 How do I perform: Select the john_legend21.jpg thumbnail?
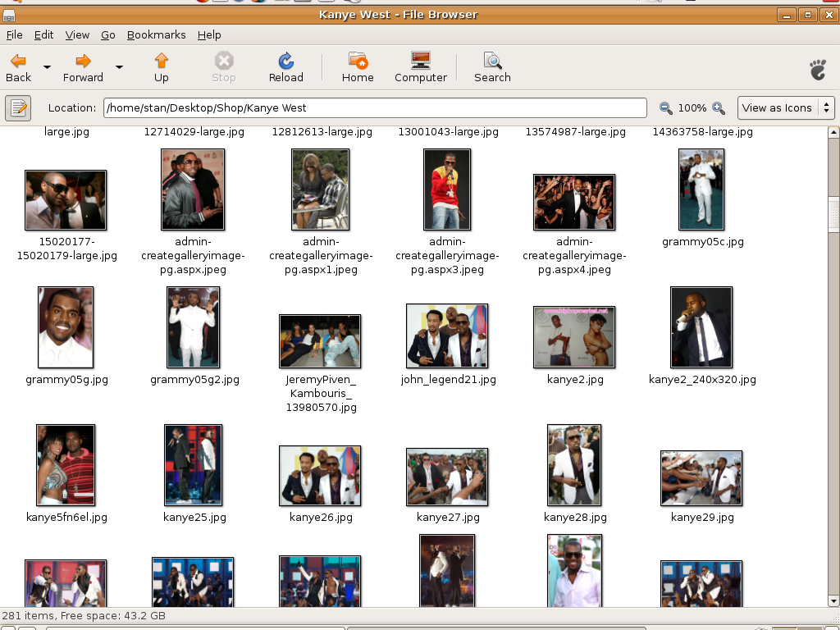(x=447, y=336)
